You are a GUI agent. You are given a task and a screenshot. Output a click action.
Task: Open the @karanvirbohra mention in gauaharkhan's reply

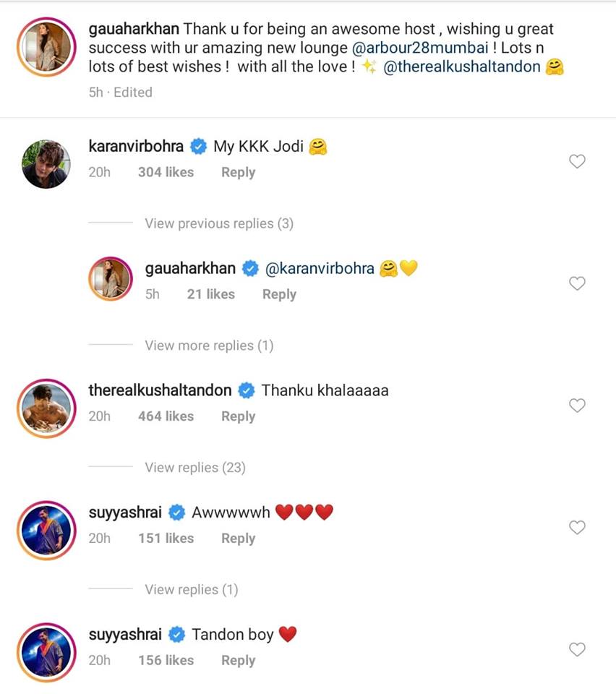(x=320, y=267)
